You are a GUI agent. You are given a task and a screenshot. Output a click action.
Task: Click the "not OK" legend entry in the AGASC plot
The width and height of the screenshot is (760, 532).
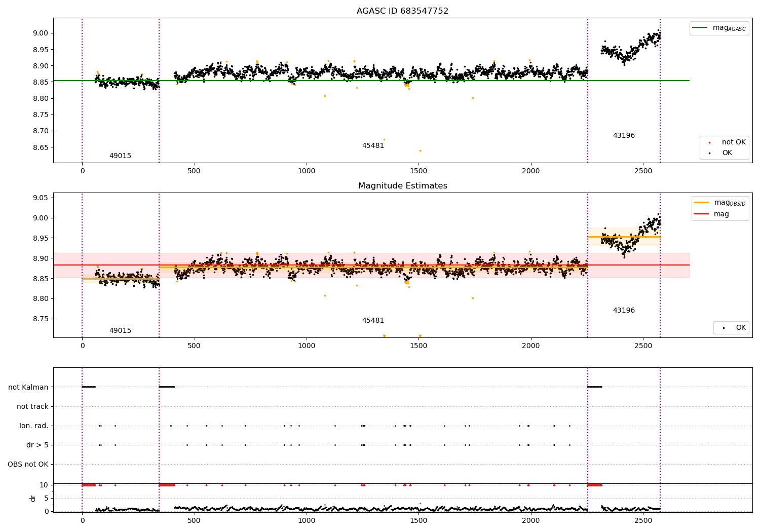734,142
